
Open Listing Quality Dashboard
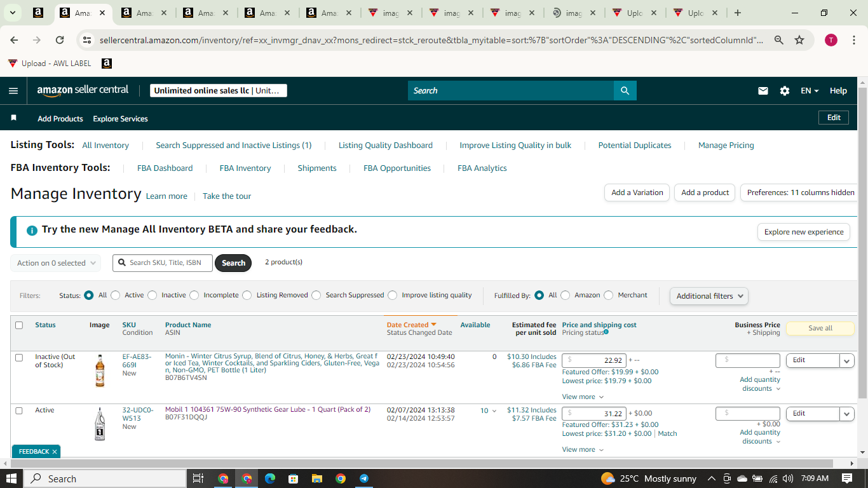(x=386, y=146)
